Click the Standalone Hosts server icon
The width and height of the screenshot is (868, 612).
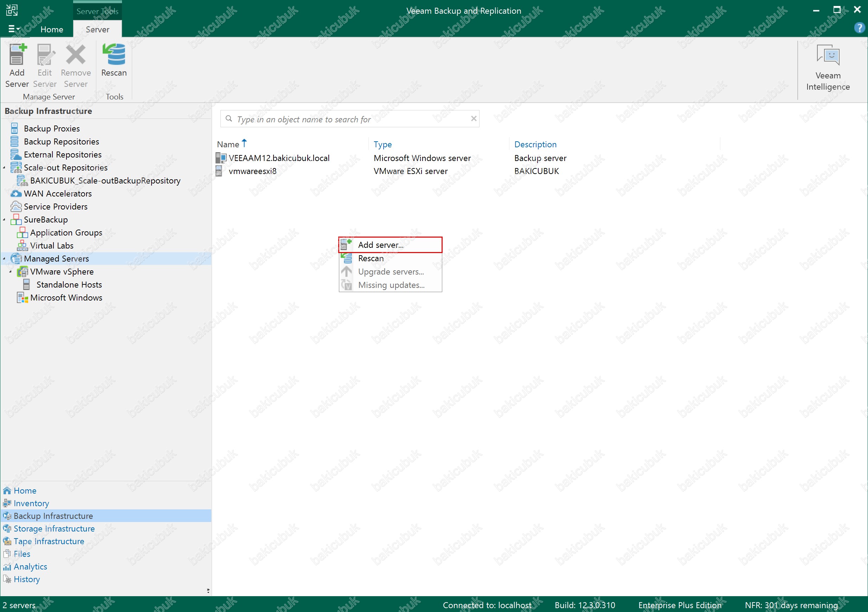[x=26, y=285]
